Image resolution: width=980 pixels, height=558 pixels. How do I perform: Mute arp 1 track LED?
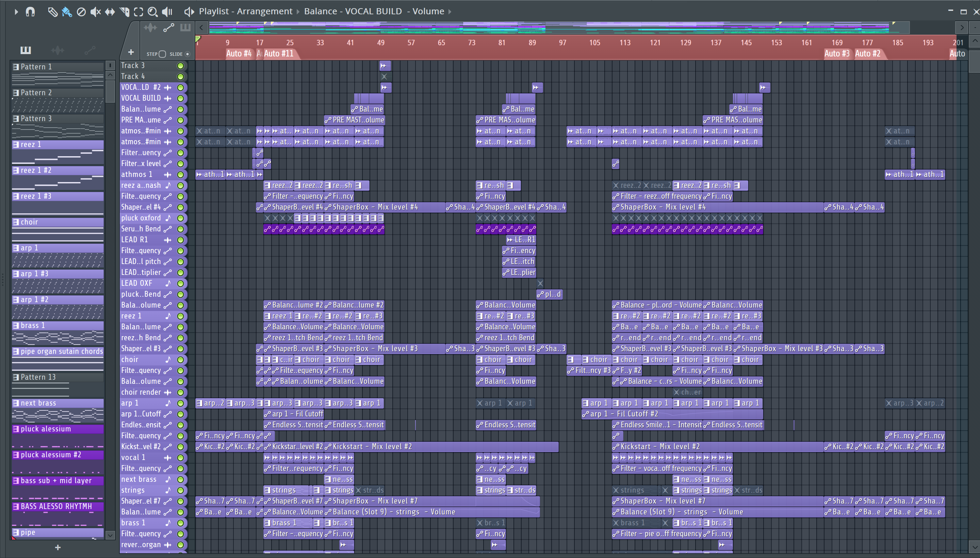tap(180, 403)
